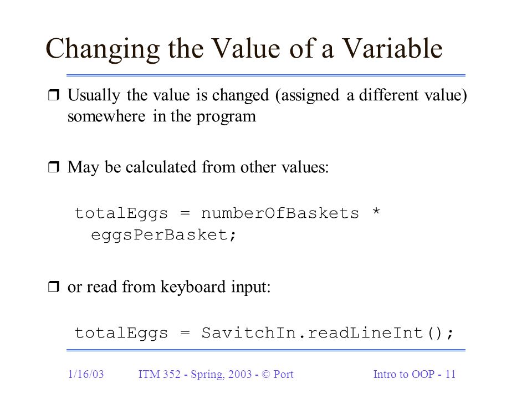
Task: Click the square bullet next to 'May be calculated'
Action: pyautogui.click(x=54, y=167)
